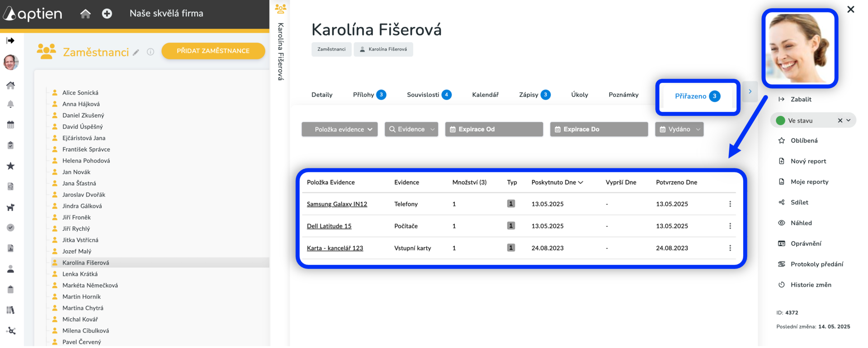Open Protokoly předání
The width and height of the screenshot is (868, 348).
point(811,264)
